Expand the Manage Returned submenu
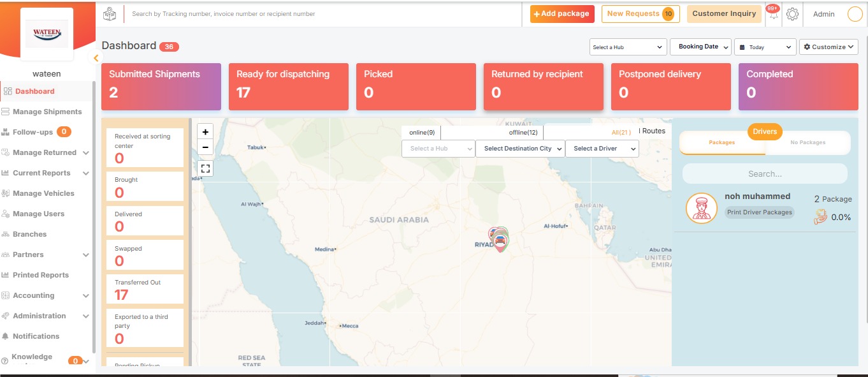 click(x=86, y=153)
